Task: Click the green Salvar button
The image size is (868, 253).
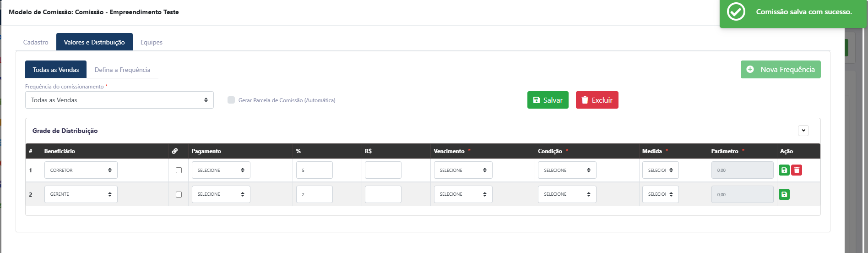Action: coord(548,100)
